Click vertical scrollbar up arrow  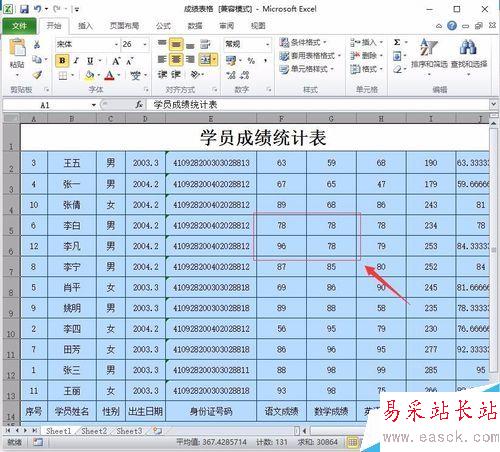point(494,123)
